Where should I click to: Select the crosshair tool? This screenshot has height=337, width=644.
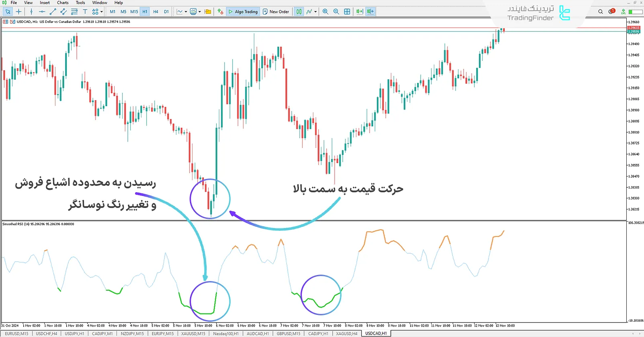pos(18,12)
